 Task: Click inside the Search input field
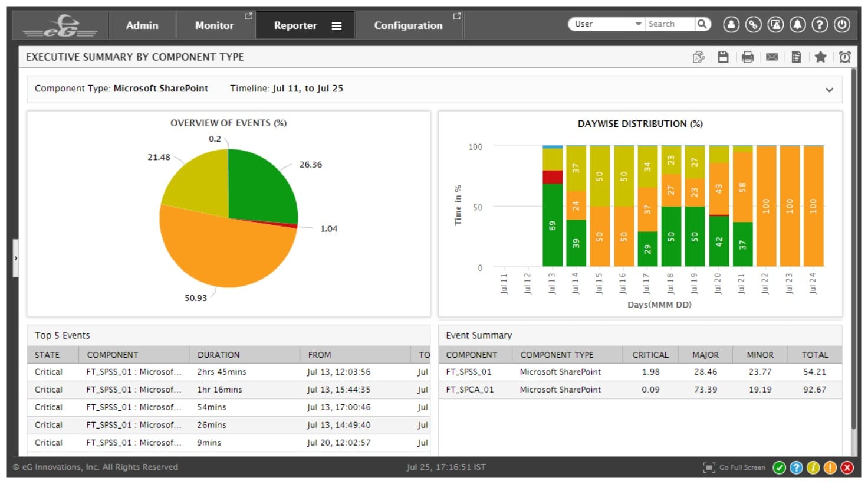672,24
